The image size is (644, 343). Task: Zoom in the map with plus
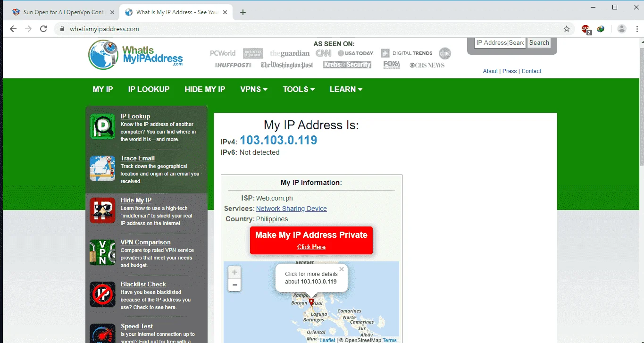[234, 273]
